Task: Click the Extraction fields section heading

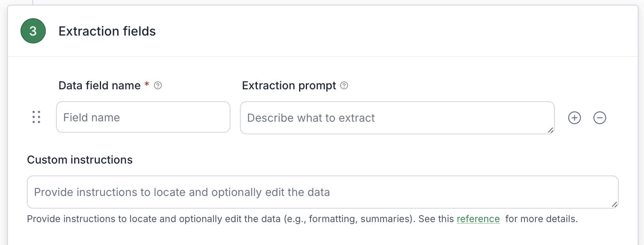Action: tap(107, 31)
